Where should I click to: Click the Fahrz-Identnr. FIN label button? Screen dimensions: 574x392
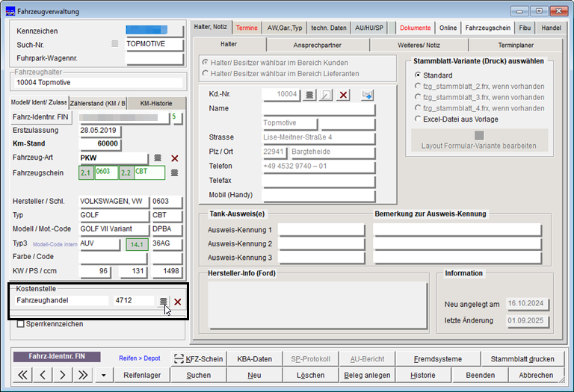tap(40, 117)
